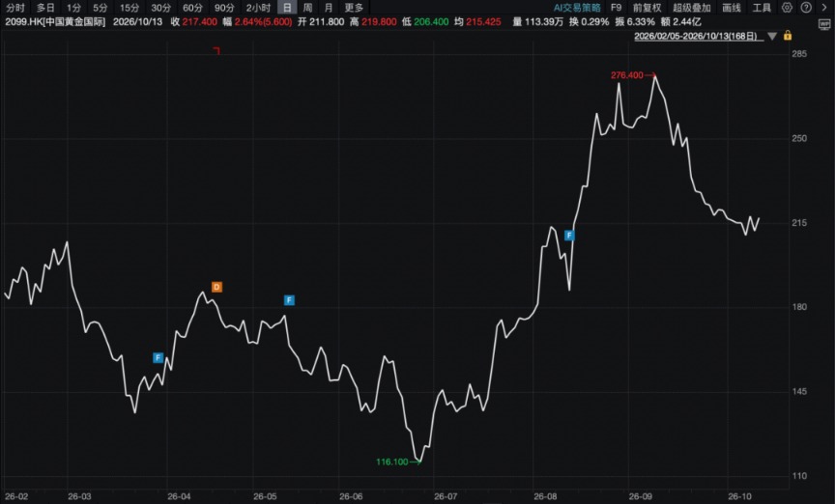This screenshot has width=835, height=504.
Task: Select the 5分 period tab
Action: [x=101, y=8]
